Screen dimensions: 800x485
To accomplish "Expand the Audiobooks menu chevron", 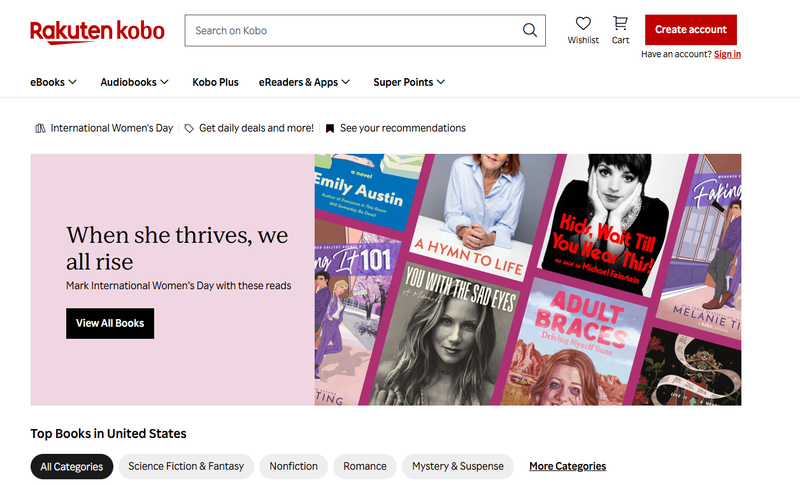I will tap(164, 82).
